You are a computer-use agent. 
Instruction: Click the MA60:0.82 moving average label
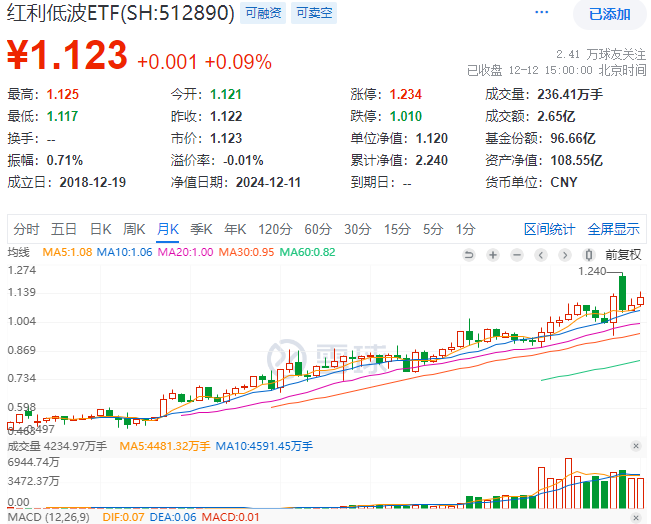point(307,252)
